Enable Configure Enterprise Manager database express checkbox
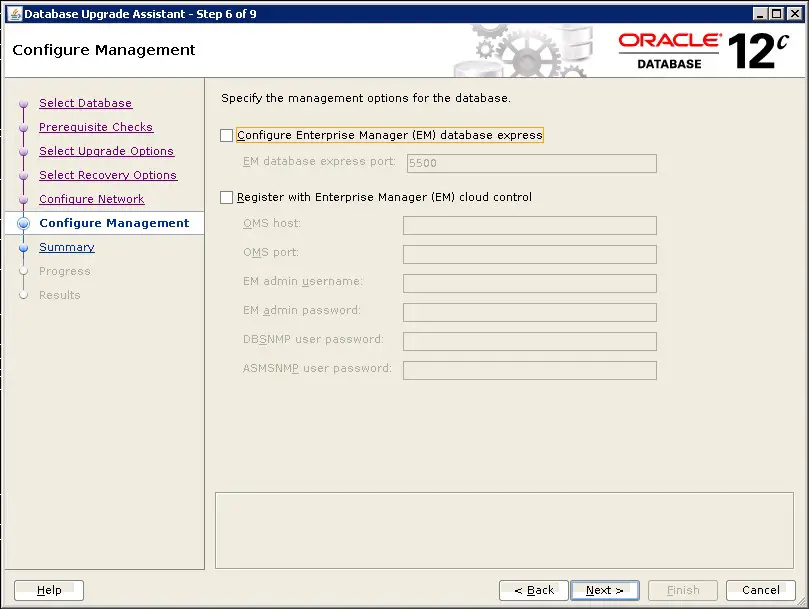The height and width of the screenshot is (609, 809). coord(226,135)
